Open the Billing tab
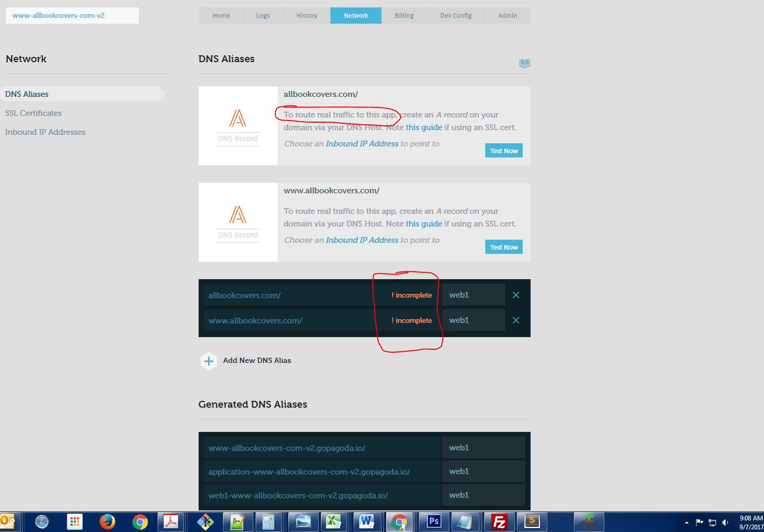The image size is (764, 532). pyautogui.click(x=404, y=16)
